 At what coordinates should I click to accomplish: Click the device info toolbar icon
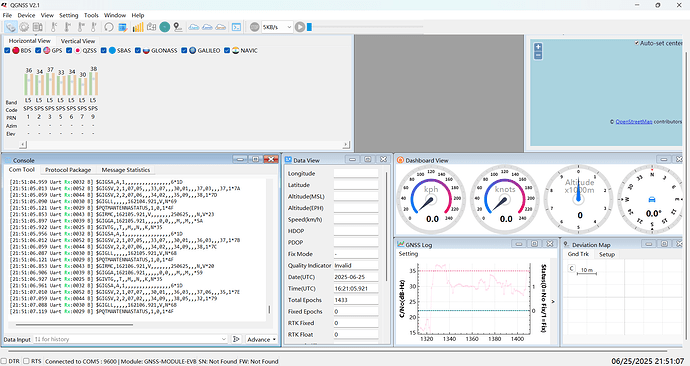click(x=38, y=27)
